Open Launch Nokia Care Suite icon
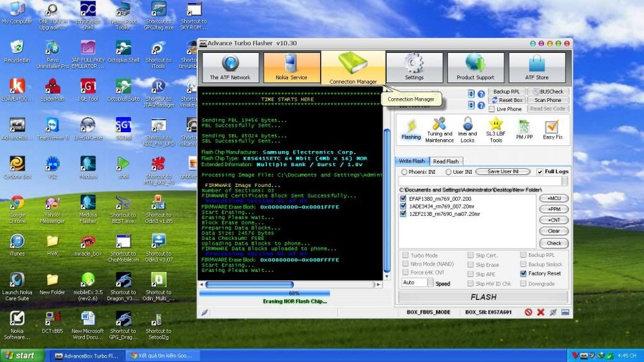Screen dimensions: 644x362 click(x=17, y=286)
